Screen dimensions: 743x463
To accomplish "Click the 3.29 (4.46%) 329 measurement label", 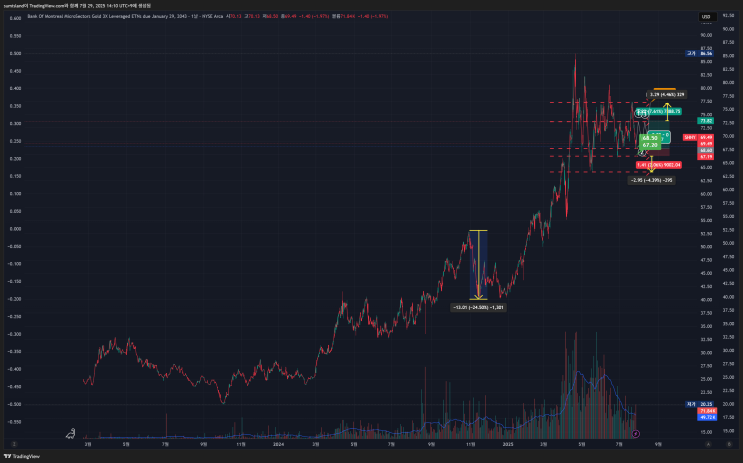I will (667, 95).
